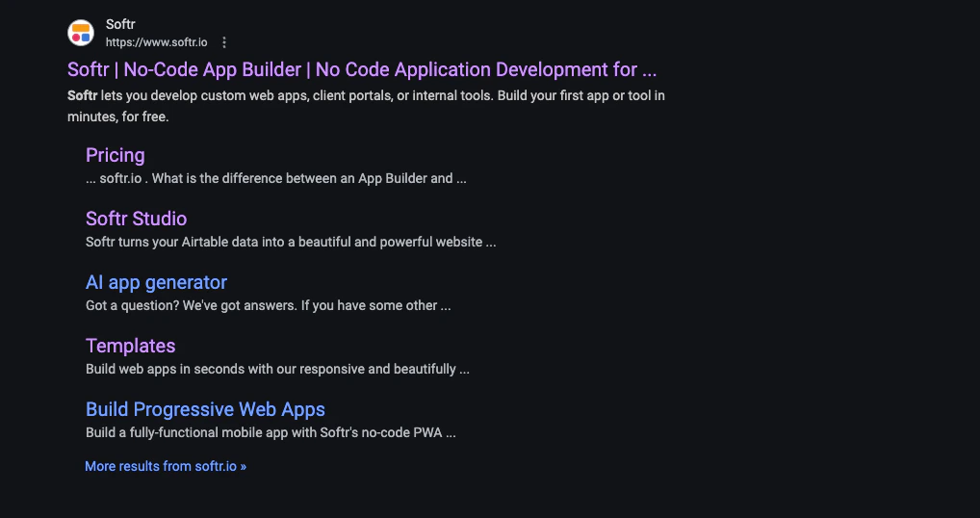The height and width of the screenshot is (518, 980).
Task: Open the Build Progressive Web Apps sitelink
Action: tap(205, 409)
